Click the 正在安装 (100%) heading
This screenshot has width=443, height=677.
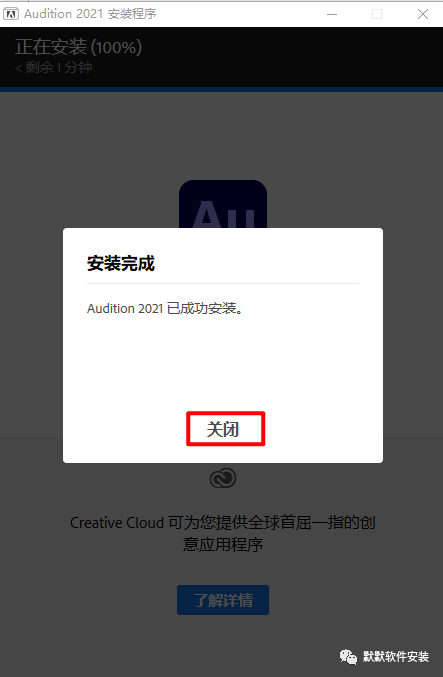pyautogui.click(x=79, y=47)
